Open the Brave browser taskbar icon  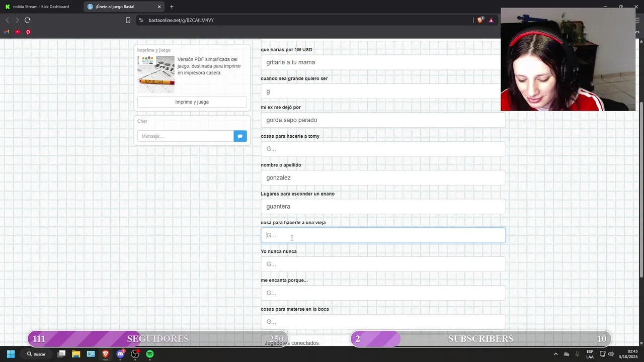[106, 354]
